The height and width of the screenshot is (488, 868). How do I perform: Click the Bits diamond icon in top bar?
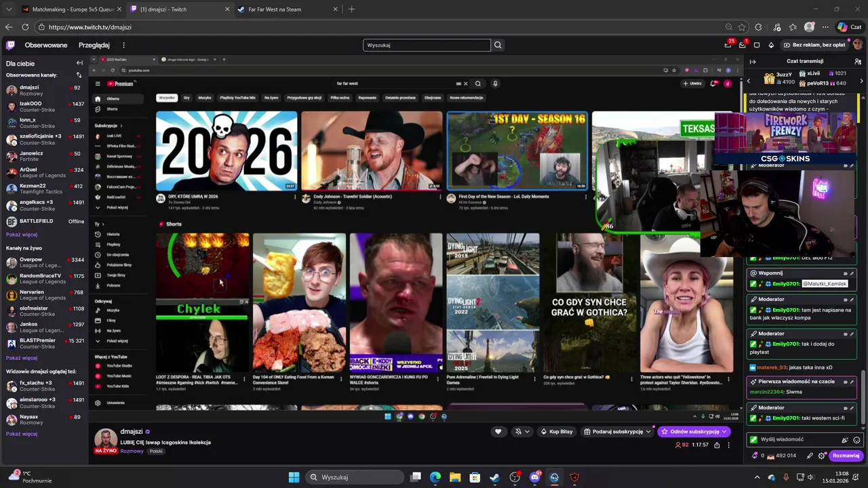pos(771,45)
